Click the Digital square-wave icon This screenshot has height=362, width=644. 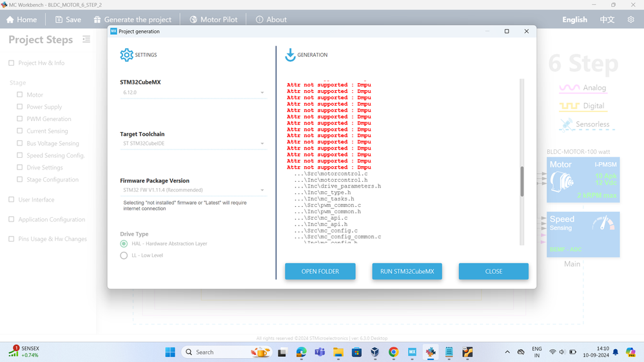point(569,106)
